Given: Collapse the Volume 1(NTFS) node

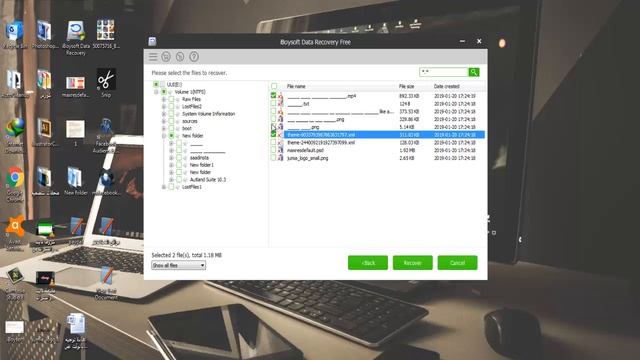Looking at the screenshot, I should 156,92.
